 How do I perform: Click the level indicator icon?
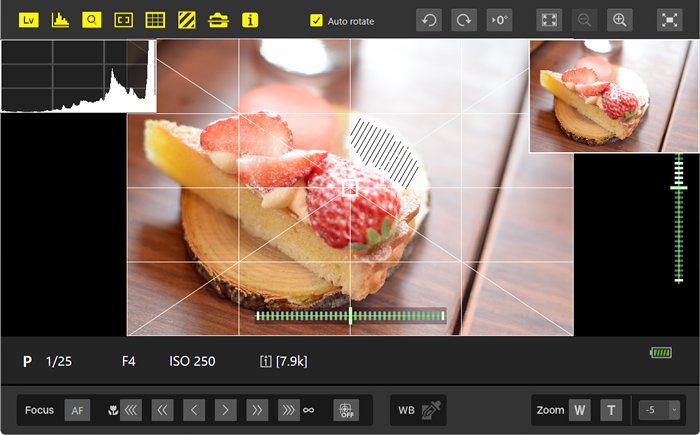point(218,20)
